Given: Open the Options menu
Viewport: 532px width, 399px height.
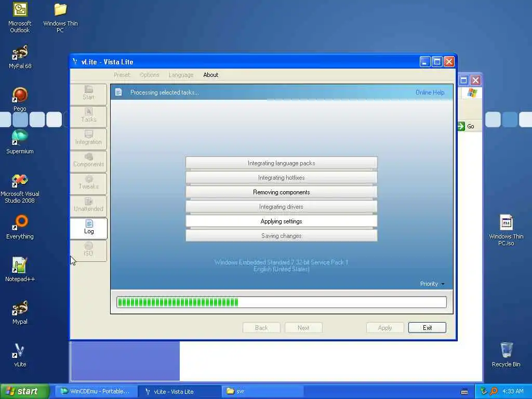Looking at the screenshot, I should coord(149,75).
